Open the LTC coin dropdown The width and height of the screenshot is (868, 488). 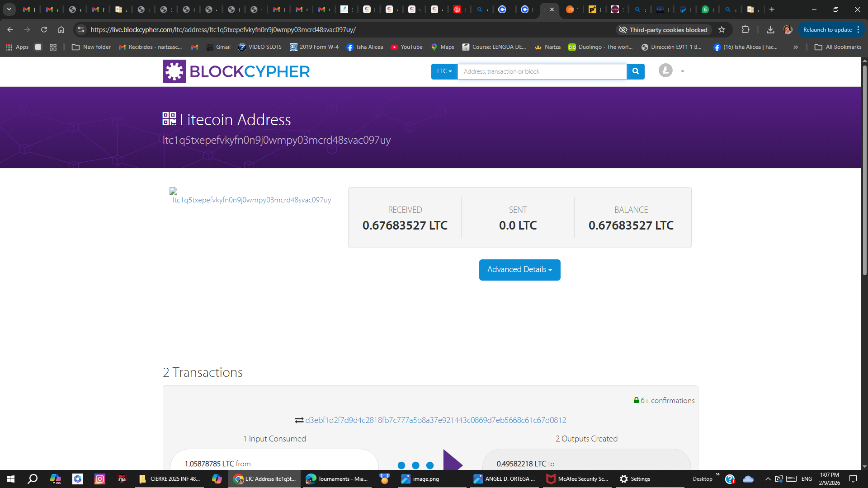point(444,71)
